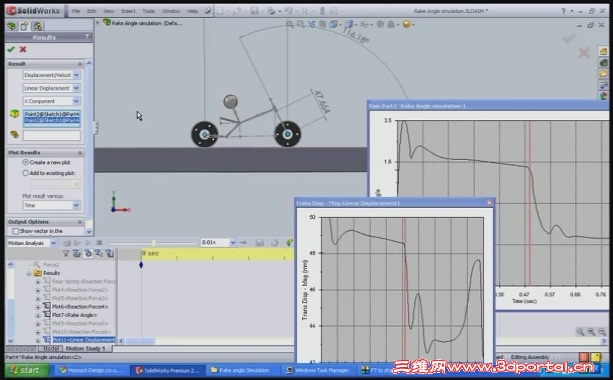The width and height of the screenshot is (613, 380).
Task: Switch to the Motion Study 1 tab
Action: (86, 348)
